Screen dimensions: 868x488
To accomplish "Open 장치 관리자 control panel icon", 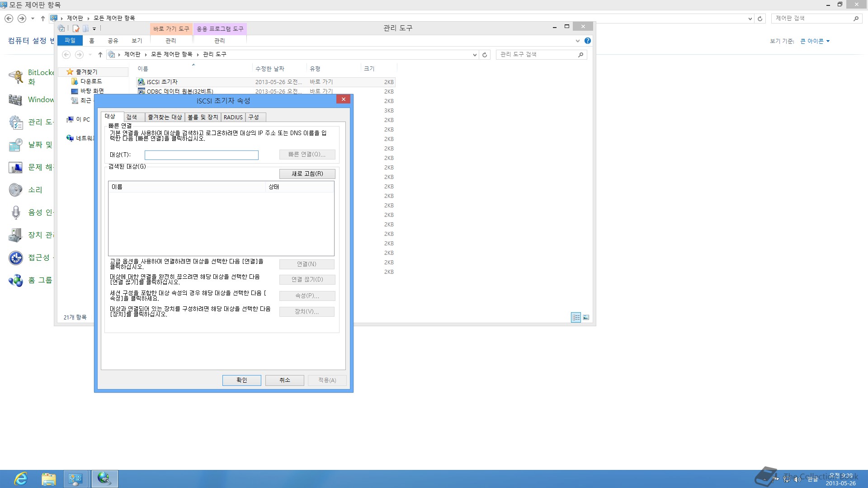I will [16, 235].
